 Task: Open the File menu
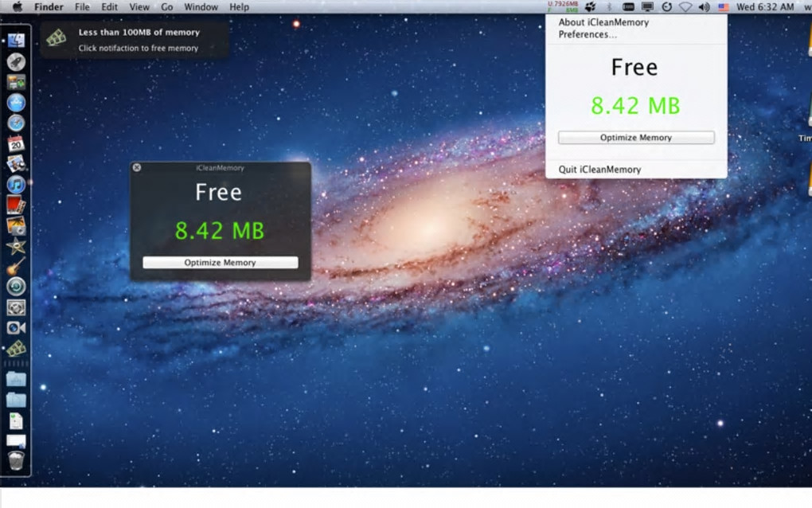82,6
